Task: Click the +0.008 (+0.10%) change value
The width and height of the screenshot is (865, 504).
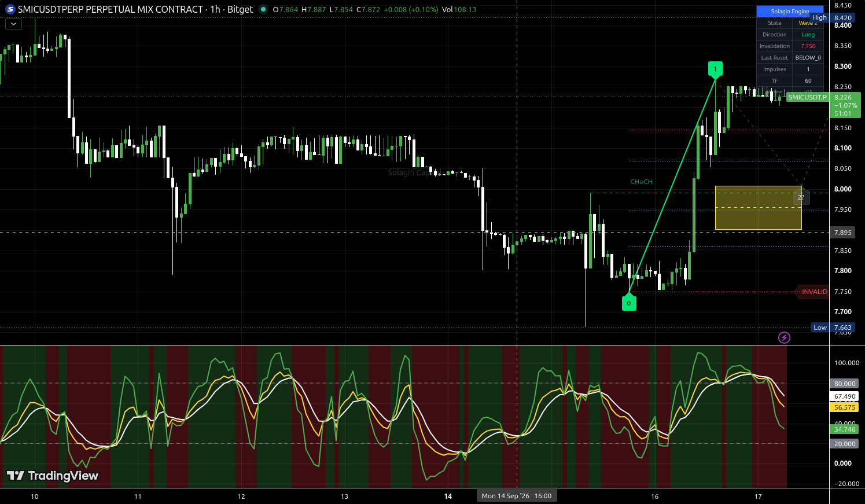Action: coord(411,9)
